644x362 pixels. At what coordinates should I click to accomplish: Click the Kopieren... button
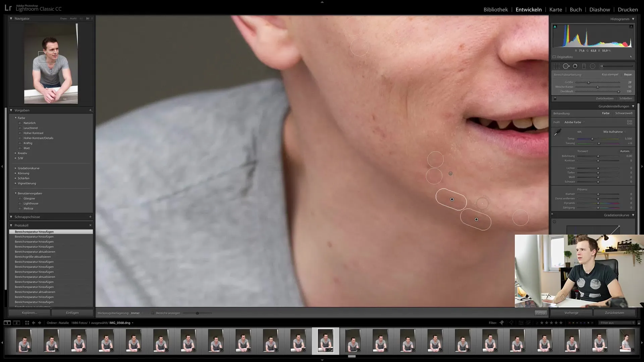click(30, 313)
